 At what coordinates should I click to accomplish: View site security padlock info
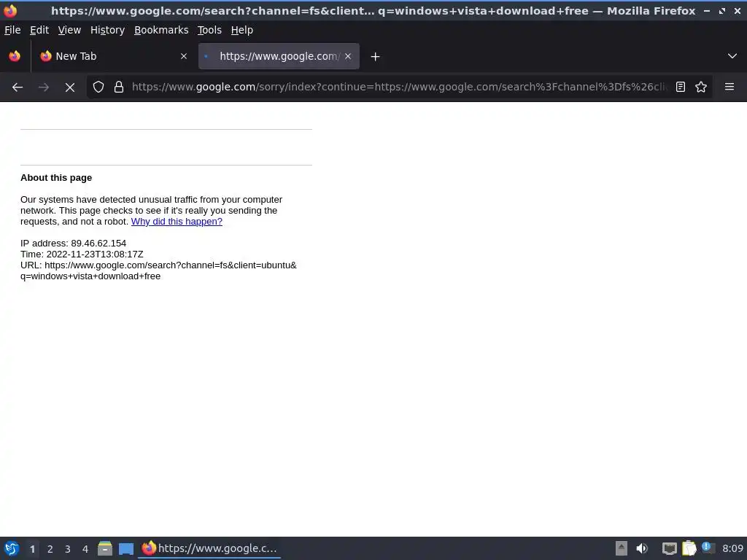click(119, 87)
